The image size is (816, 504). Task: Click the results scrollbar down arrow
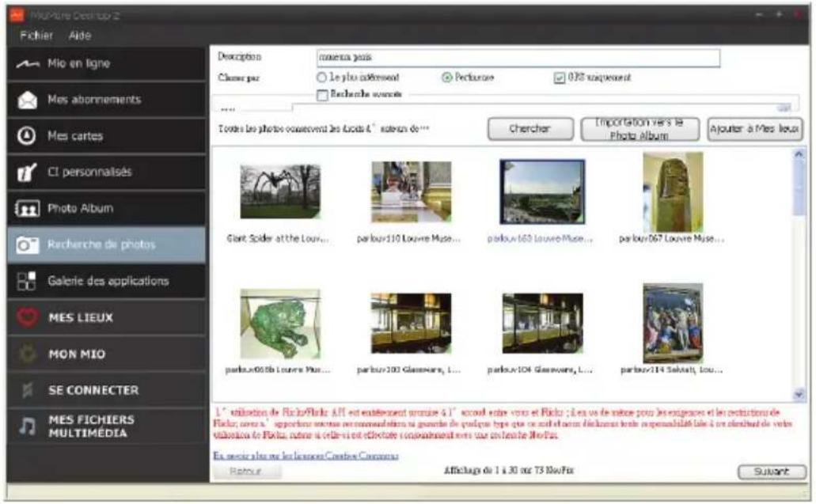point(799,395)
